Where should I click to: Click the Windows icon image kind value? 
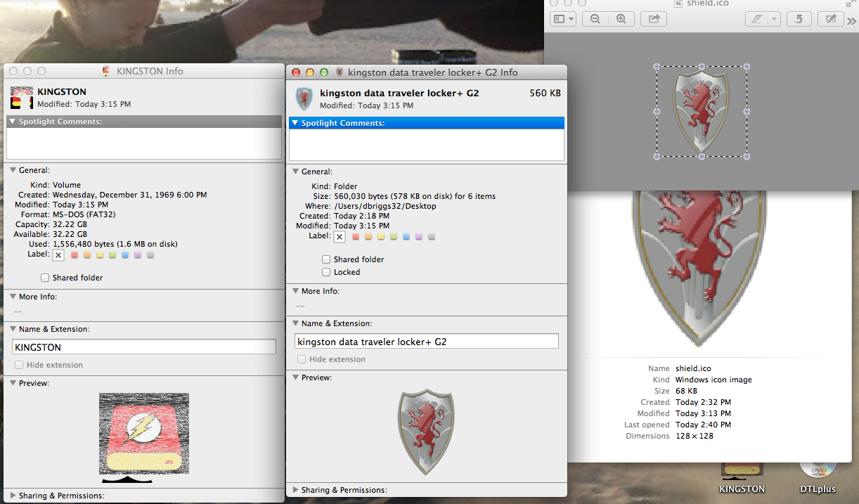pyautogui.click(x=713, y=380)
